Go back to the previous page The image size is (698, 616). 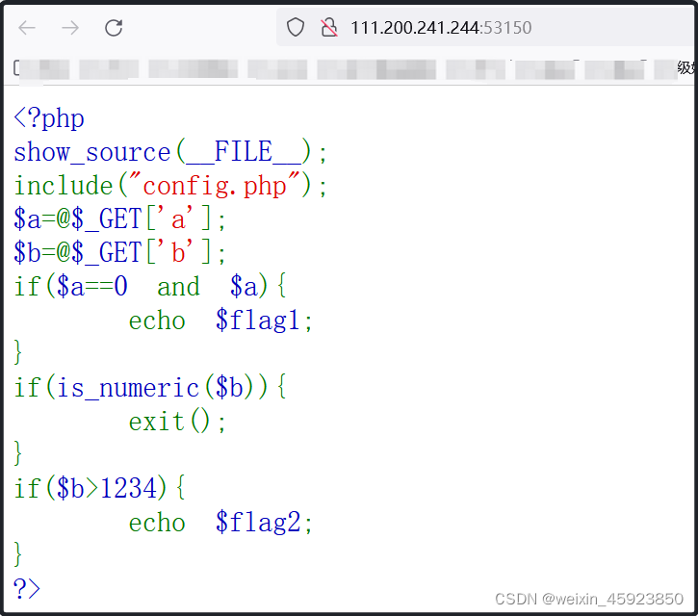coord(27,28)
